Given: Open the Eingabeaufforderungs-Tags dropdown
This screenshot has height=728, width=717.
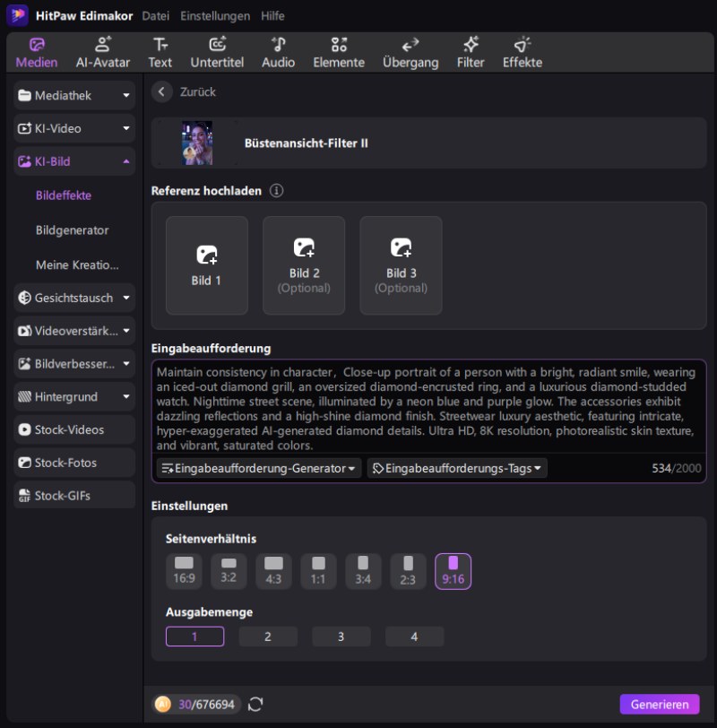Looking at the screenshot, I should [x=457, y=468].
